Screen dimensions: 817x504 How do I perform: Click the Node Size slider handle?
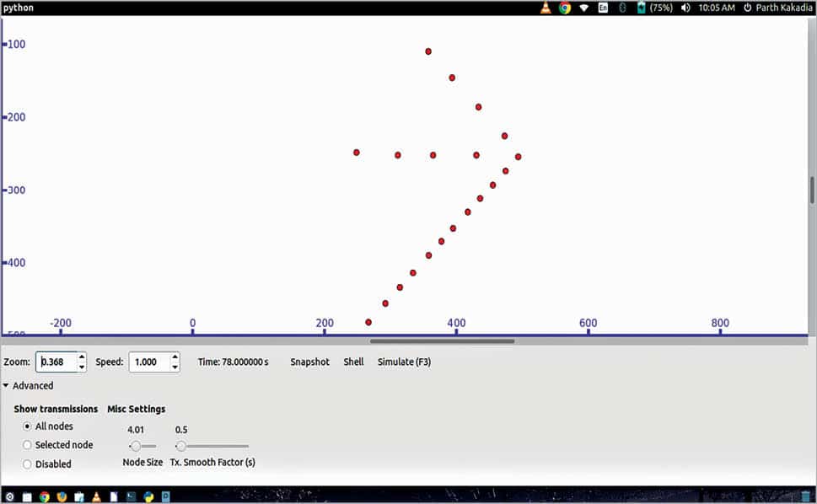coord(135,446)
